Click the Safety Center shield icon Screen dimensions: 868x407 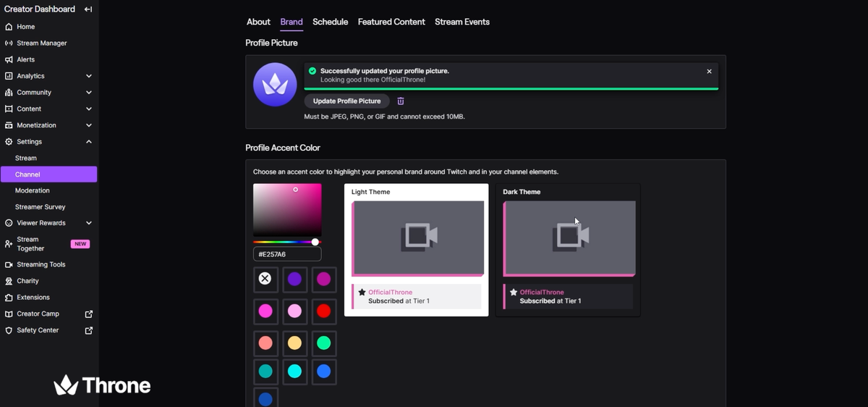tap(9, 330)
